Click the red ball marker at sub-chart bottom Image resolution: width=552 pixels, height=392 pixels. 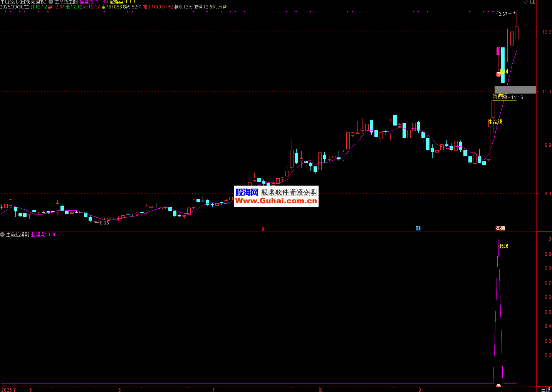coord(498,385)
